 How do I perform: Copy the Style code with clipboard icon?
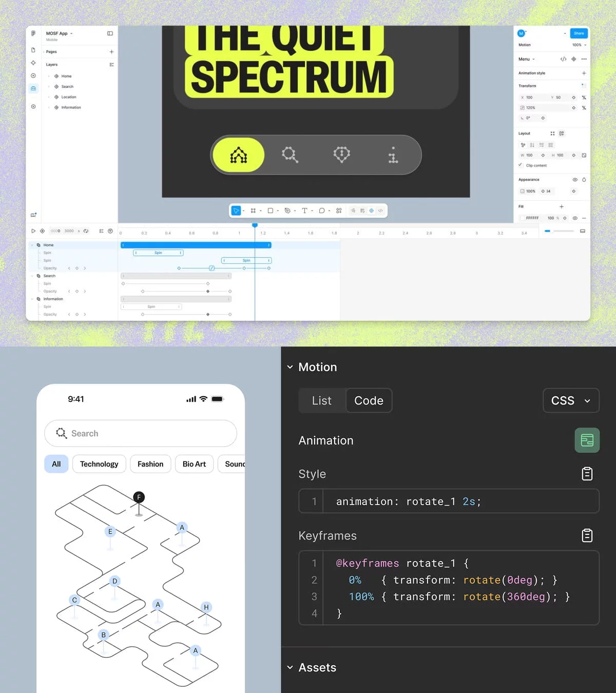(587, 474)
